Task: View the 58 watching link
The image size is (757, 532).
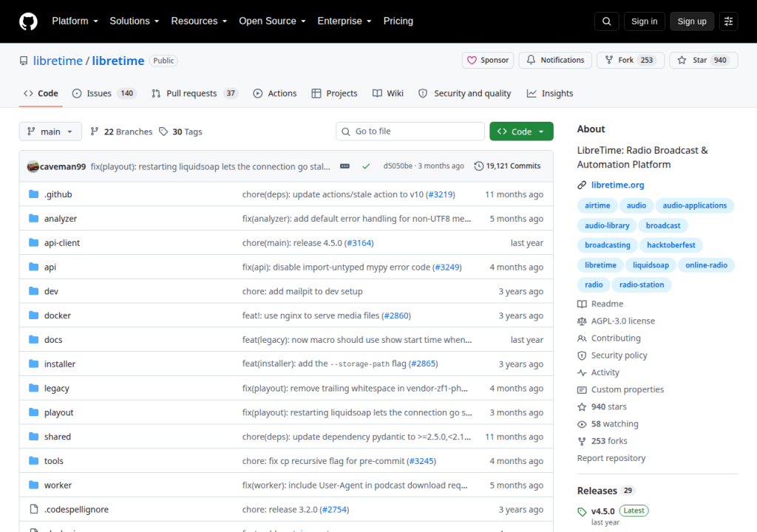Action: [x=608, y=424]
